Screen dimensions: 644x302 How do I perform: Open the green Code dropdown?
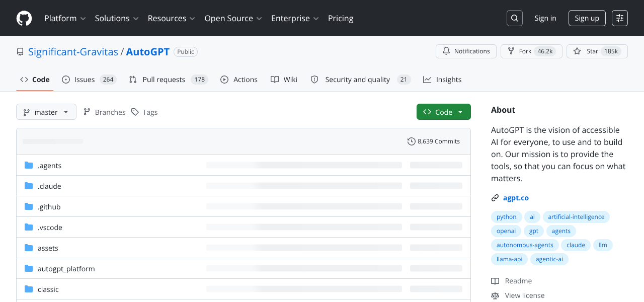tap(444, 112)
